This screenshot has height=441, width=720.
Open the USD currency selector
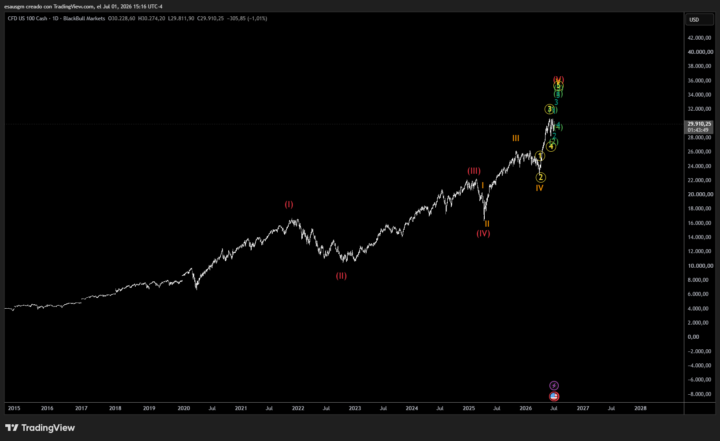(x=700, y=20)
